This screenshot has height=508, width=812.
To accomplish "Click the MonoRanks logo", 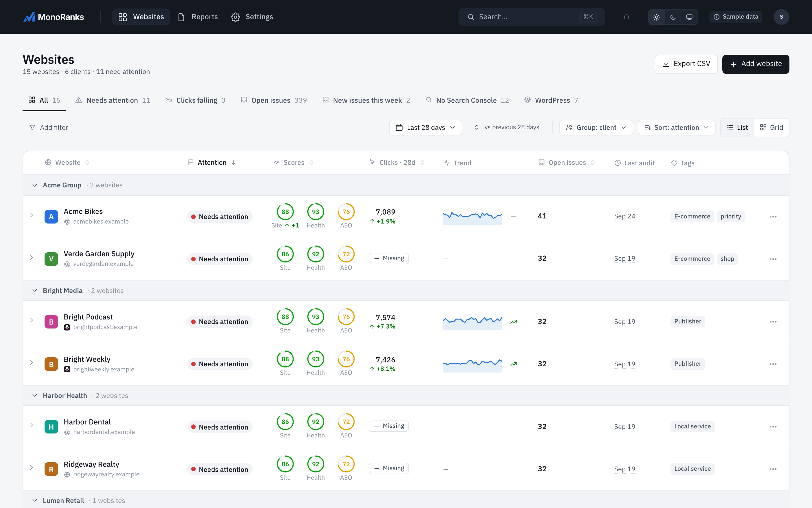I will click(54, 17).
